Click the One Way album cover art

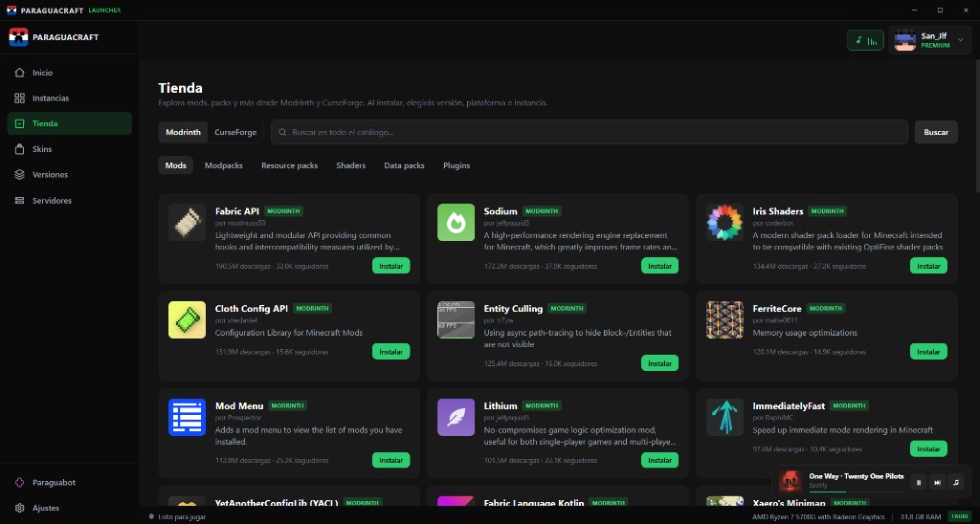pos(790,482)
